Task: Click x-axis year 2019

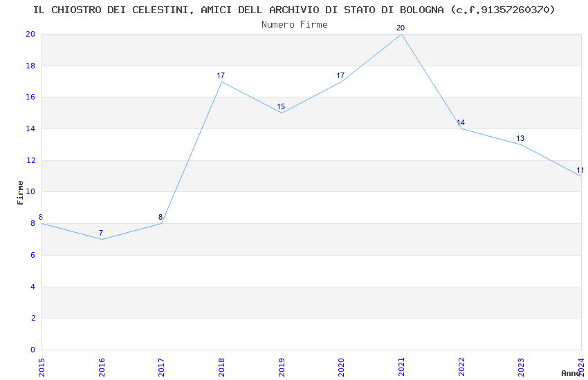Action: tap(282, 367)
